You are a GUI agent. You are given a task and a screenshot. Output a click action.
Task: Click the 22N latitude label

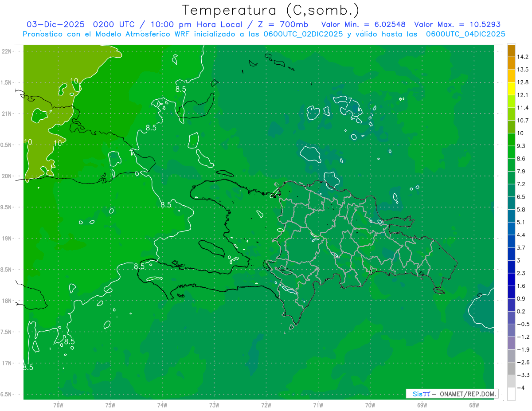pyautogui.click(x=7, y=51)
